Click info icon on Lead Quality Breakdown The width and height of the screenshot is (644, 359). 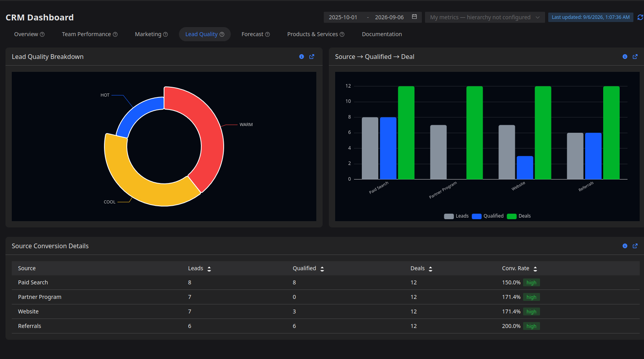click(x=301, y=57)
